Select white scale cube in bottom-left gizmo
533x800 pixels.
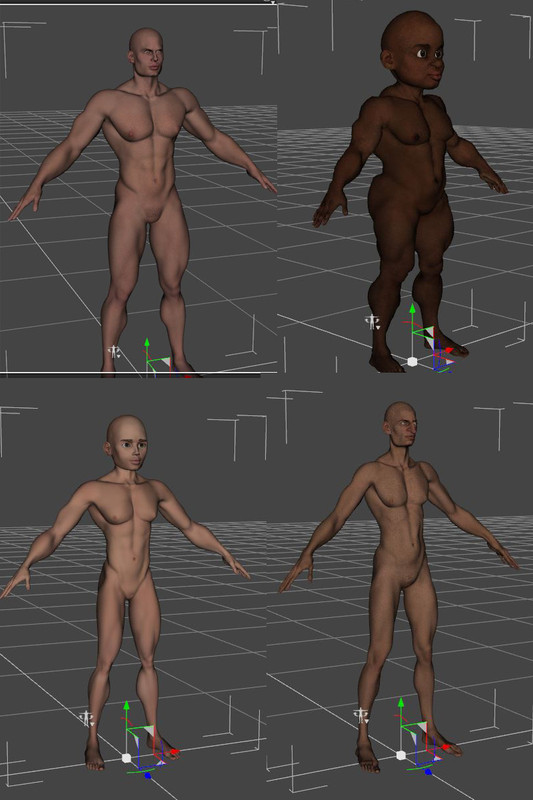[126, 758]
